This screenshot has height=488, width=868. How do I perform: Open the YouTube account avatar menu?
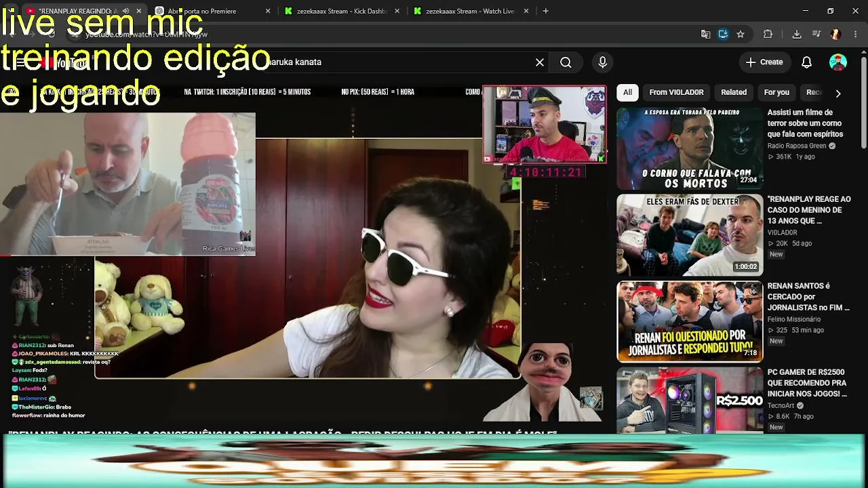point(838,62)
